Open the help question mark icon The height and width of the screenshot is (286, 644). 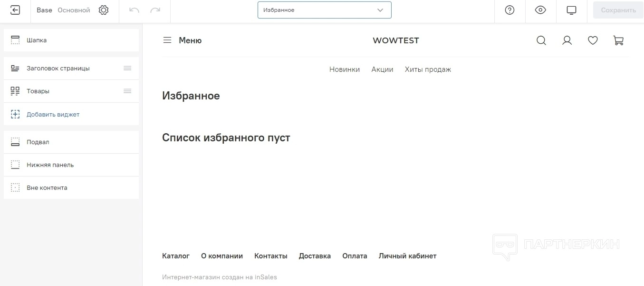click(509, 10)
